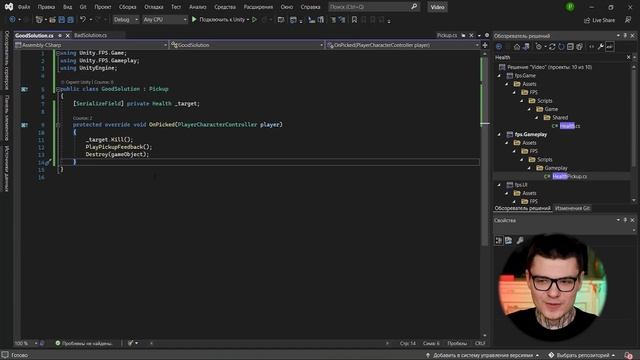Toggle keep-open pin on Pickup.cs preview tab
The height and width of the screenshot is (360, 640).
click(x=463, y=36)
